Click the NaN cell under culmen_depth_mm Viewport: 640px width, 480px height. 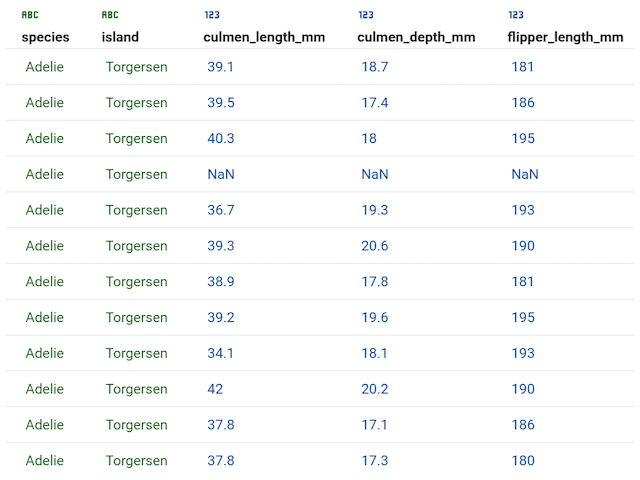pos(375,174)
